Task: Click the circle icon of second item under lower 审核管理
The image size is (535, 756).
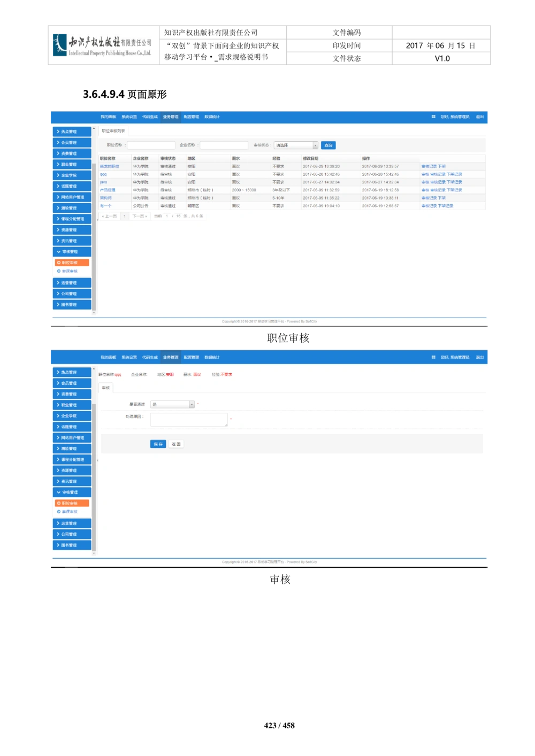Action: coord(59,512)
